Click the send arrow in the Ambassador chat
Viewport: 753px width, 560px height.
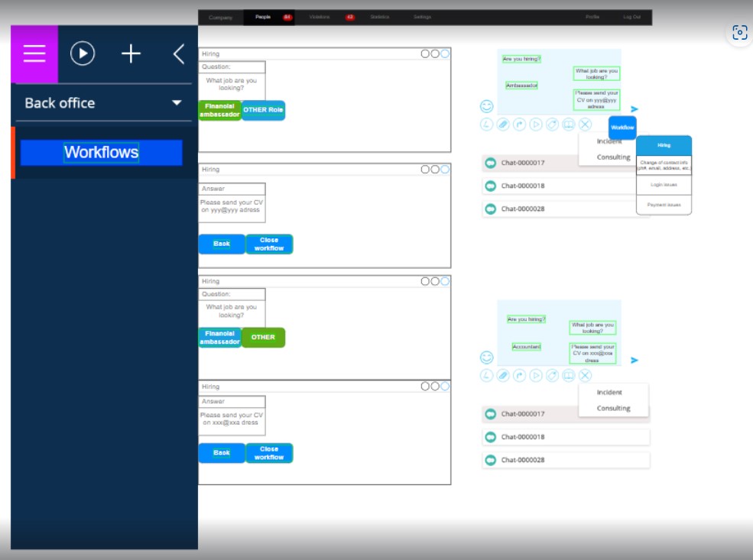[635, 109]
